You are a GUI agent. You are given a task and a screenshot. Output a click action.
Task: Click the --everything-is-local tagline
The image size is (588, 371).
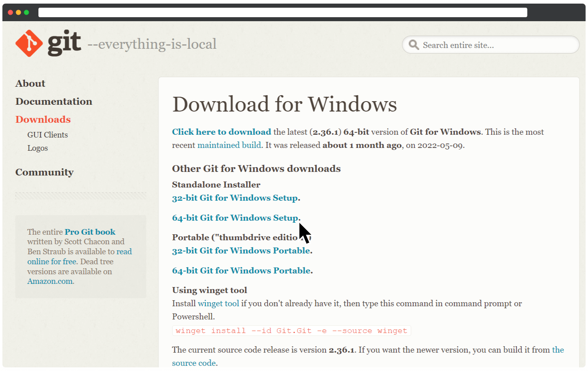point(152,44)
